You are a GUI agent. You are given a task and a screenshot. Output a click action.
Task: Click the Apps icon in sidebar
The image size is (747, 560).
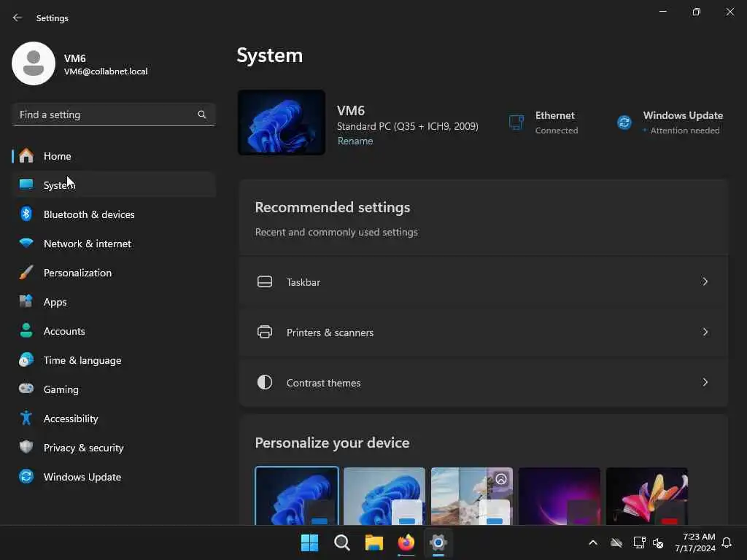26,301
